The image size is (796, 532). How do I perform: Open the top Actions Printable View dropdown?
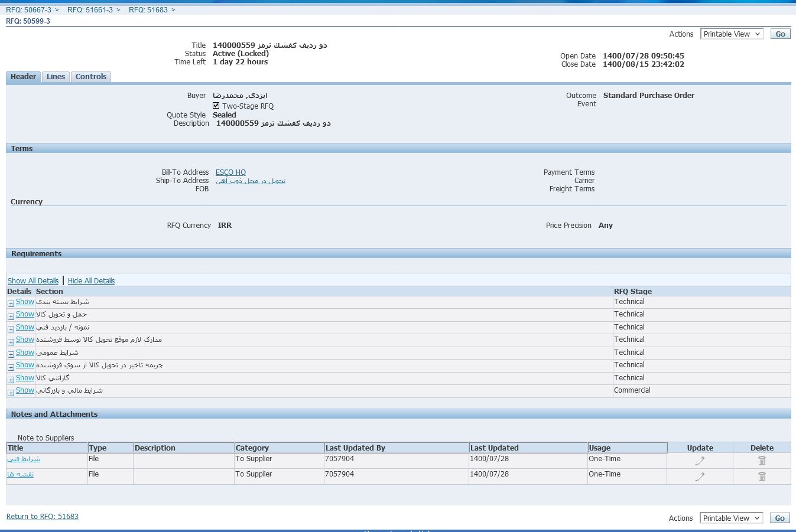pyautogui.click(x=732, y=34)
